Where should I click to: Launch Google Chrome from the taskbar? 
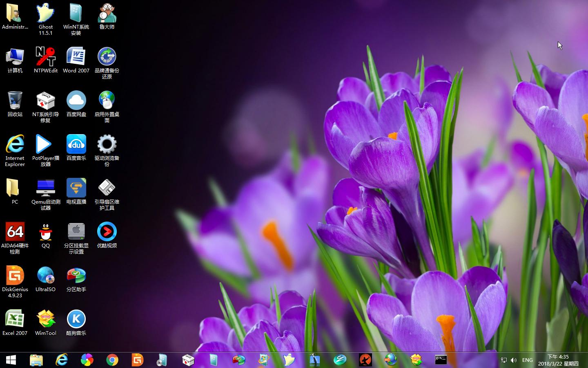click(112, 360)
